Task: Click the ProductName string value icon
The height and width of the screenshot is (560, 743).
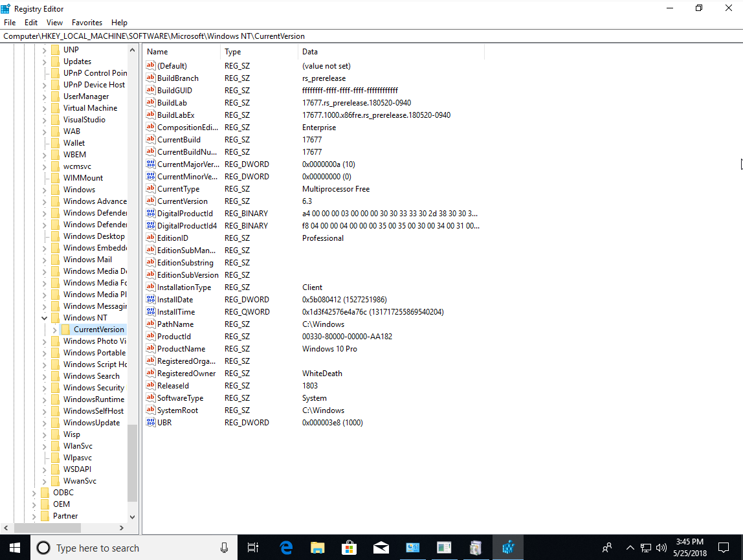Action: 151,348
